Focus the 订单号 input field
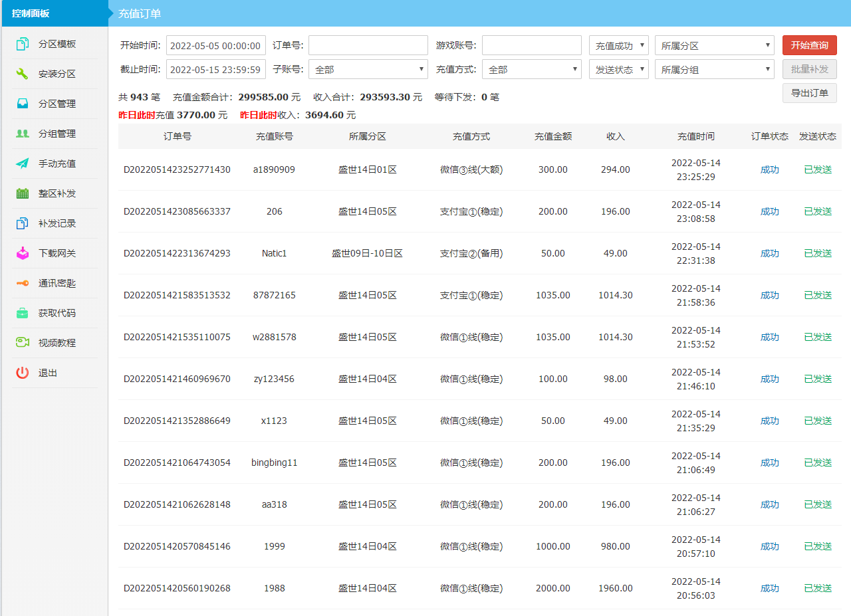Screen dimensions: 851x616 368,45
